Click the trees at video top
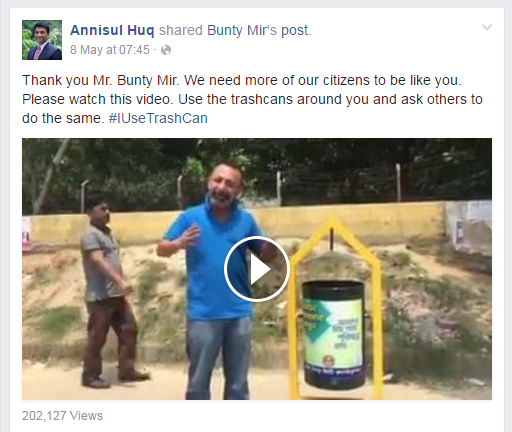Viewport: 512px width, 432px height. (257, 170)
